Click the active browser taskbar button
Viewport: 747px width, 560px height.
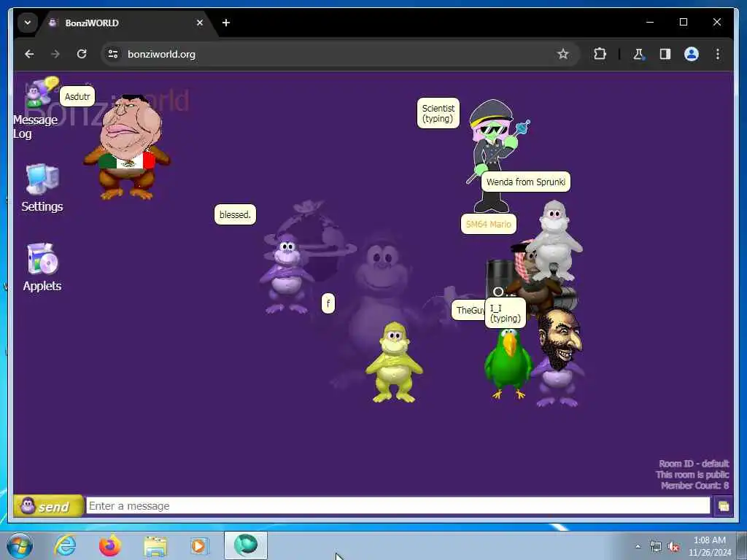[x=246, y=545]
